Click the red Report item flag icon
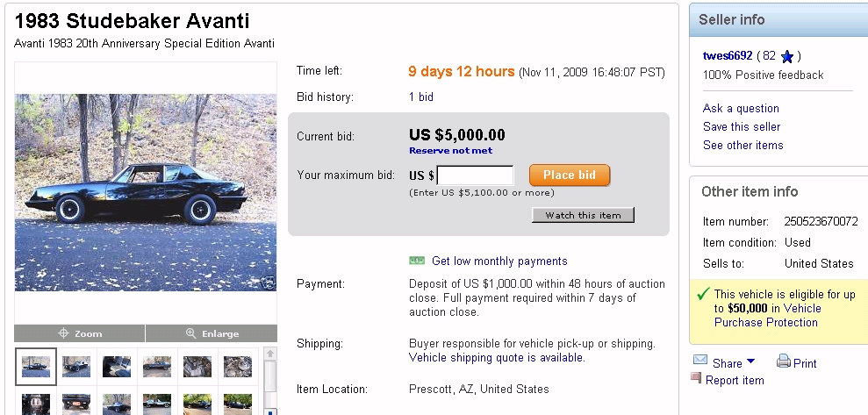Image resolution: width=868 pixels, height=415 pixels. coord(696,379)
